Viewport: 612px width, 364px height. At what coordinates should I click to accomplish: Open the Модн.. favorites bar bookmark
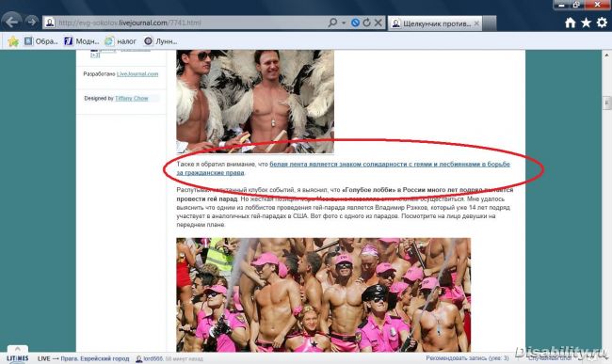pos(82,41)
